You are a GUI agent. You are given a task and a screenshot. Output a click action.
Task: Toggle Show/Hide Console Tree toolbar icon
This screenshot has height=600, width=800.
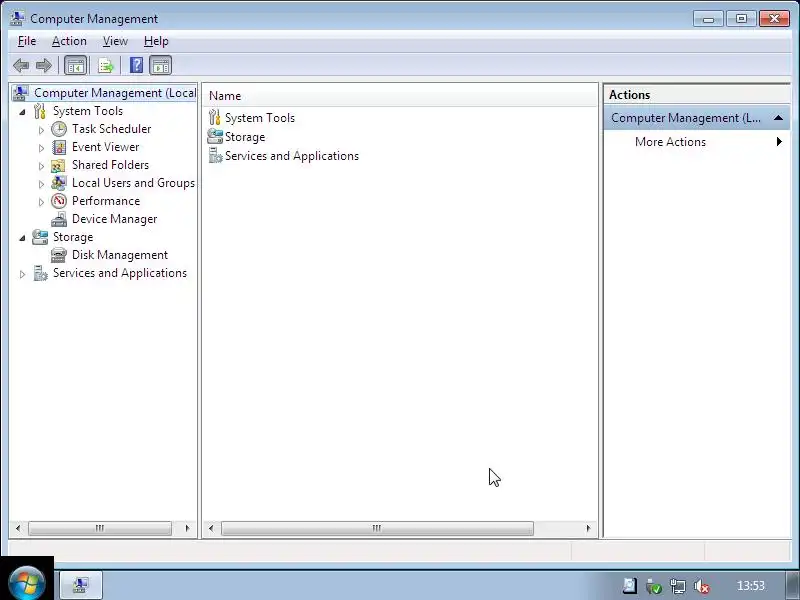76,65
